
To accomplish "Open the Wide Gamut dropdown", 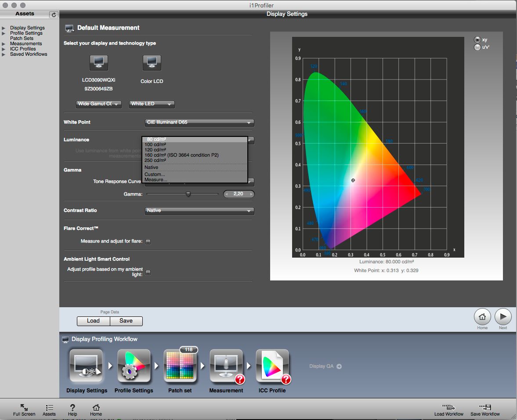I will click(99, 104).
